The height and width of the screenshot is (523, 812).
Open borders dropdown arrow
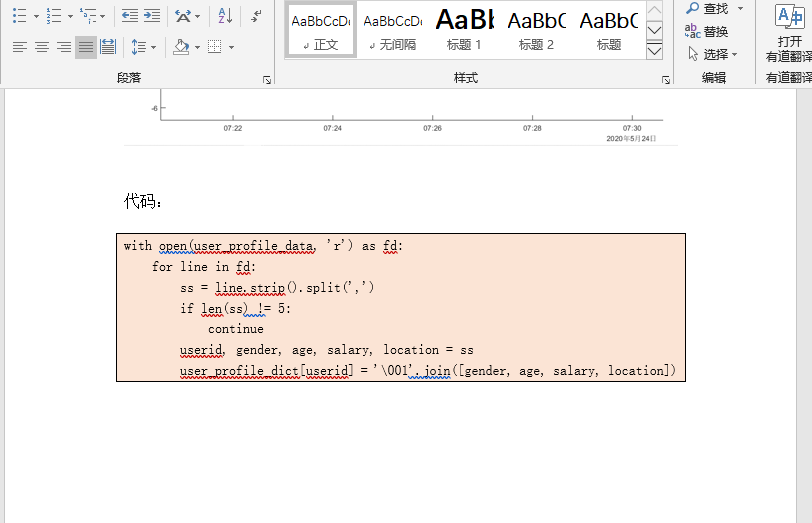click(231, 47)
